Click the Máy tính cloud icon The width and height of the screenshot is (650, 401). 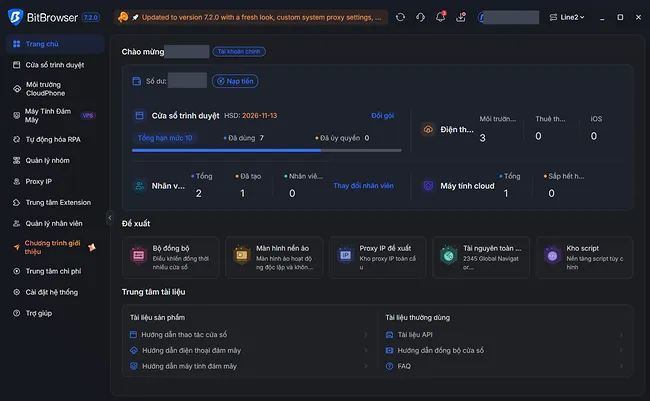point(428,185)
